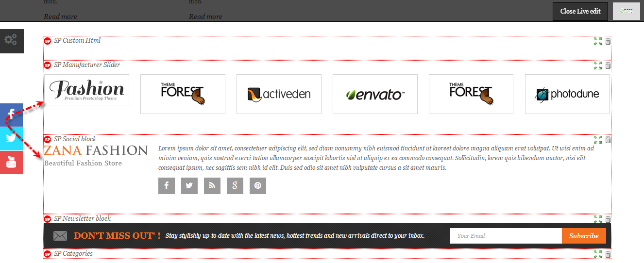Viewport: 644px width, 263px height.
Task: Click the Your Email input field
Action: point(506,236)
